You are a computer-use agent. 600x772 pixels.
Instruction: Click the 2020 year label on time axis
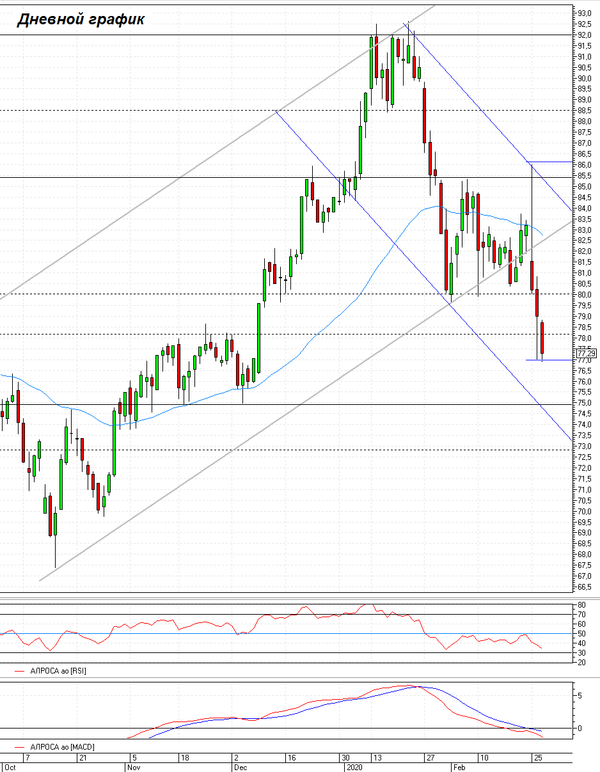354,767
